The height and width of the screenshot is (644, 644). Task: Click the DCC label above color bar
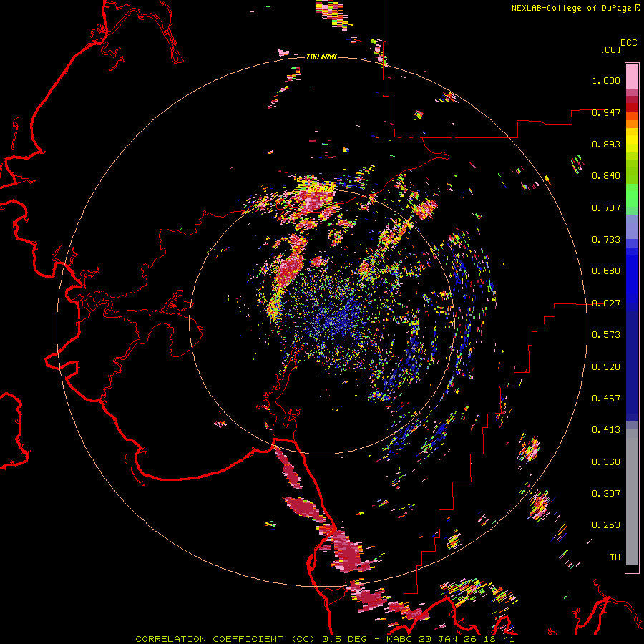629,43
